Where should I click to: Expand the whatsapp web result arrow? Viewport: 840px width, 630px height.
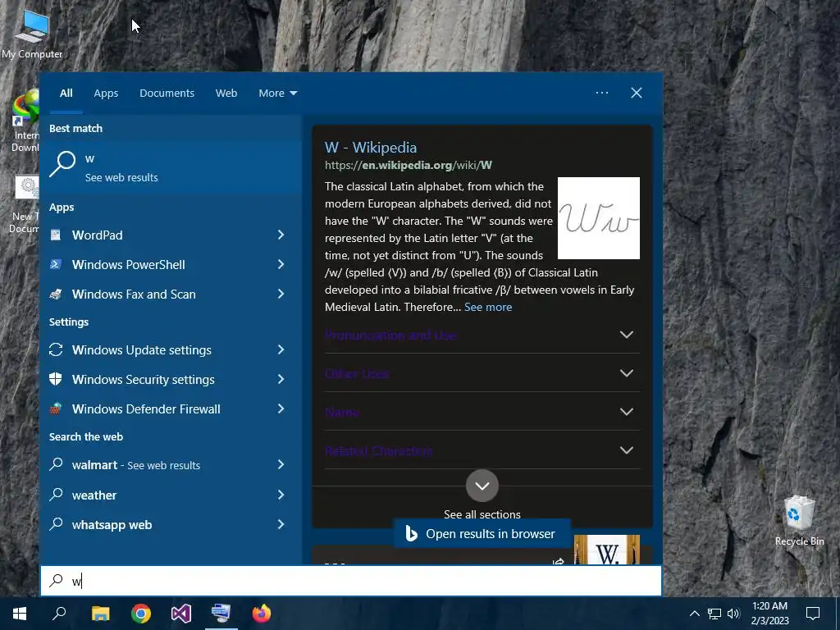(x=281, y=524)
